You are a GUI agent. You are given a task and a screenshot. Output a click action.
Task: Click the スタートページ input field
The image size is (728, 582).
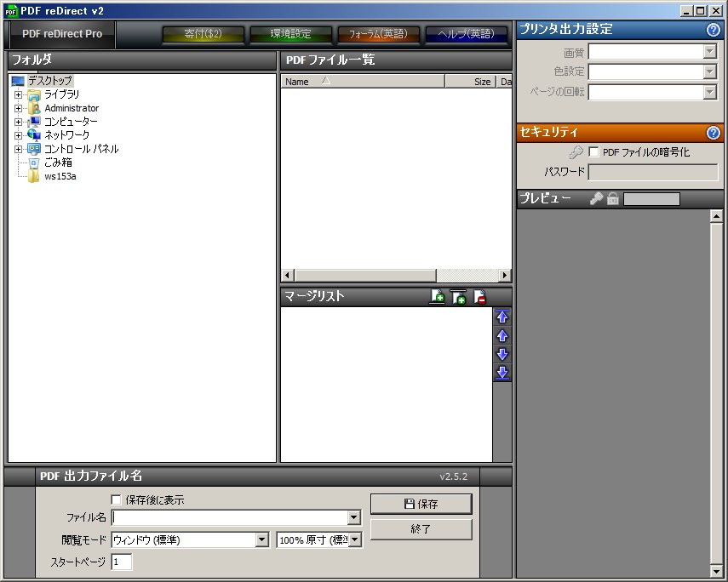pos(122,562)
